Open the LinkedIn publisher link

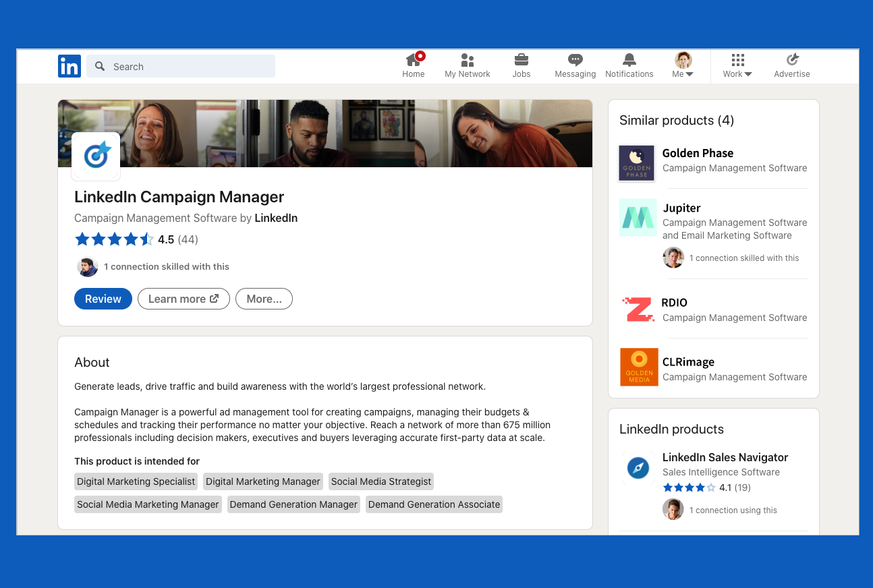pos(276,218)
